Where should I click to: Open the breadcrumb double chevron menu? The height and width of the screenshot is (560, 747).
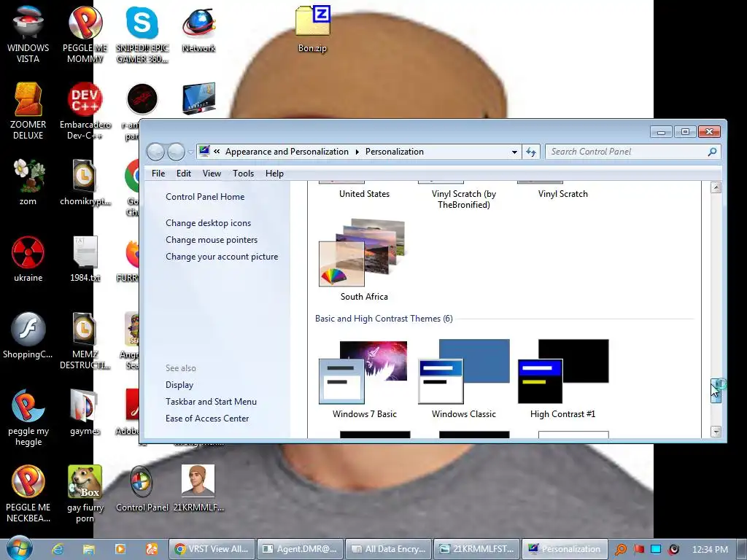(217, 152)
